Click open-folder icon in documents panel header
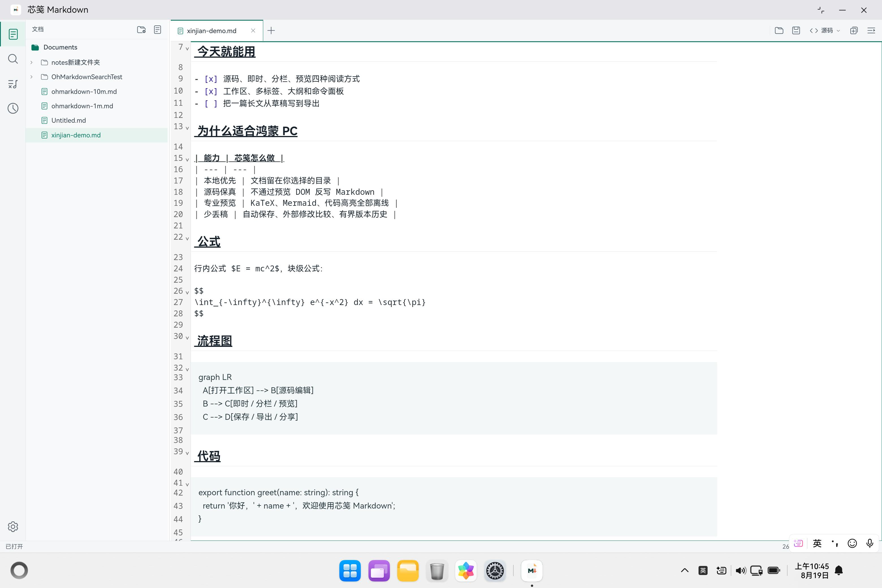The width and height of the screenshot is (882, 588). (141, 30)
